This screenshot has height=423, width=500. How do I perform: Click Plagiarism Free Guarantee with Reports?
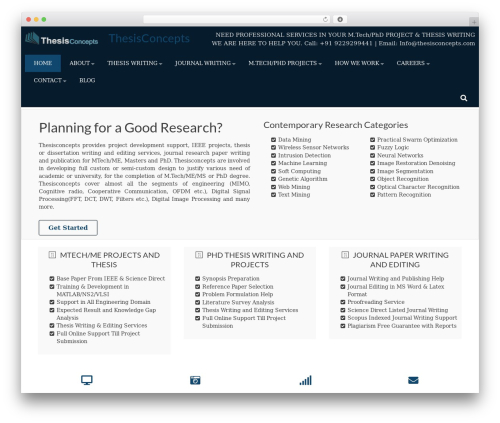(x=402, y=326)
